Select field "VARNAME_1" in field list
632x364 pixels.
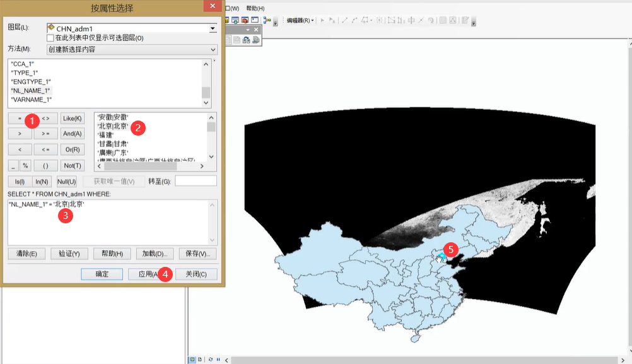pyautogui.click(x=32, y=100)
